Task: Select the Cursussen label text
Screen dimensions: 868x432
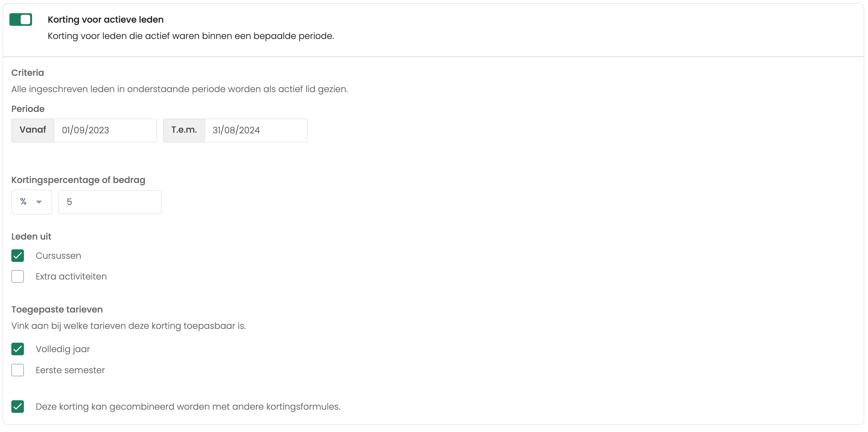Action: [x=58, y=256]
